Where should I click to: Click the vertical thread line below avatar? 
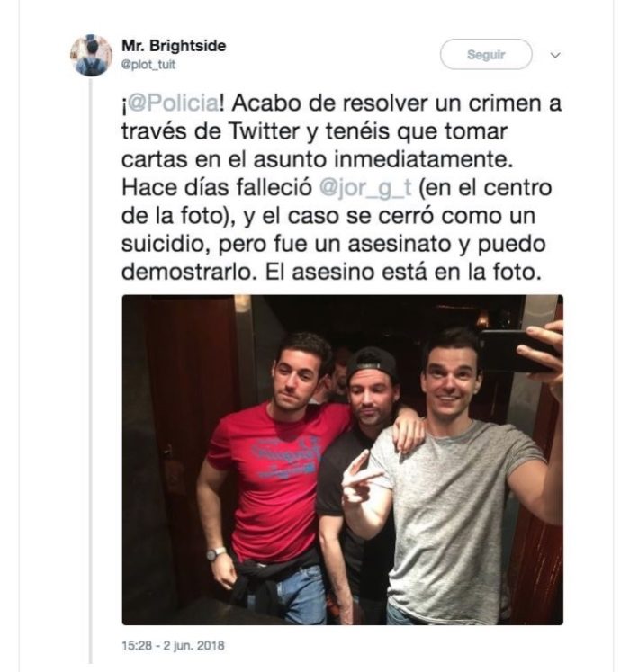tap(91, 370)
